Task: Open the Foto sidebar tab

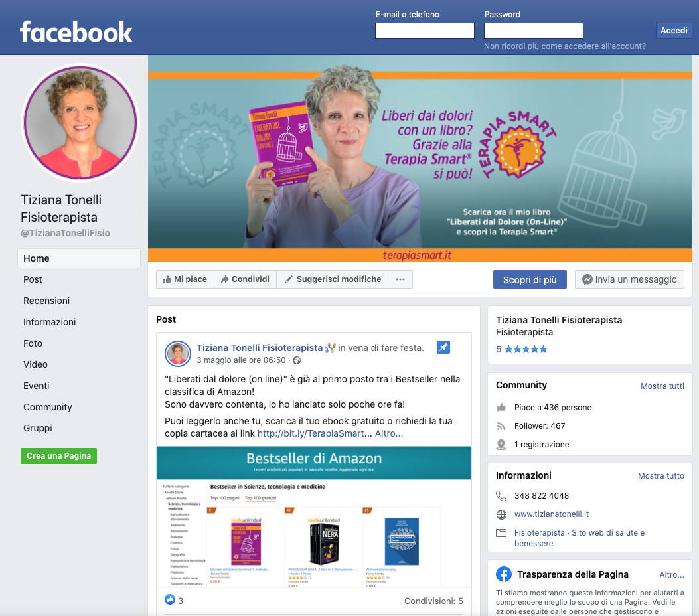Action: (33, 343)
